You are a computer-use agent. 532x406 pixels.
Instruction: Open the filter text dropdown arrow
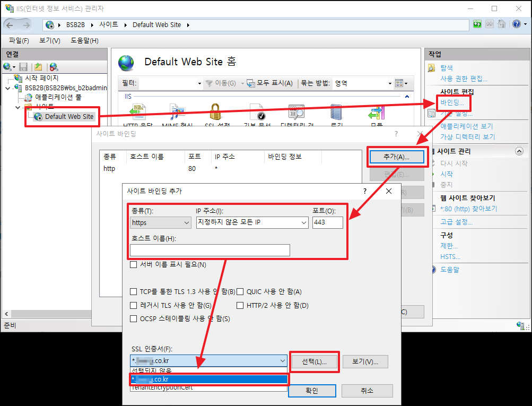coord(199,83)
